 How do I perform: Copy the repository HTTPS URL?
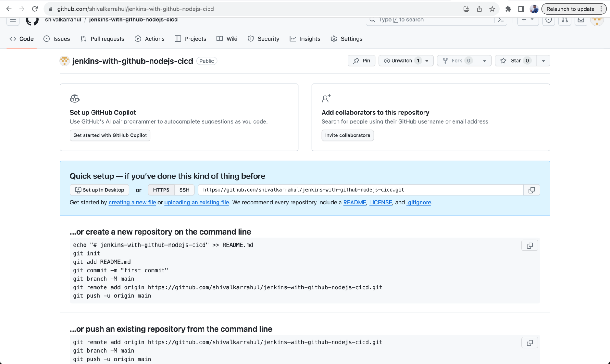coord(532,190)
